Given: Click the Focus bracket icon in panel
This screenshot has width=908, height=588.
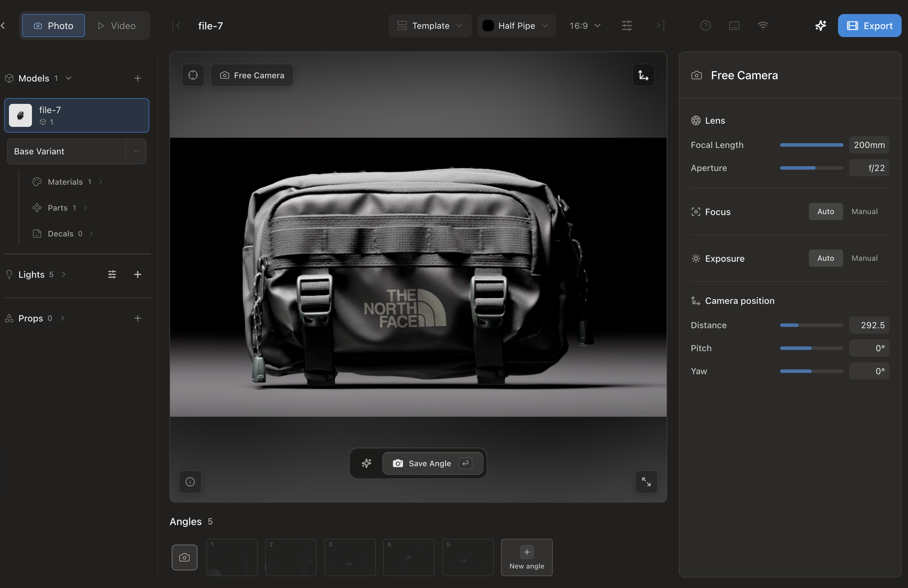Looking at the screenshot, I should pyautogui.click(x=695, y=212).
